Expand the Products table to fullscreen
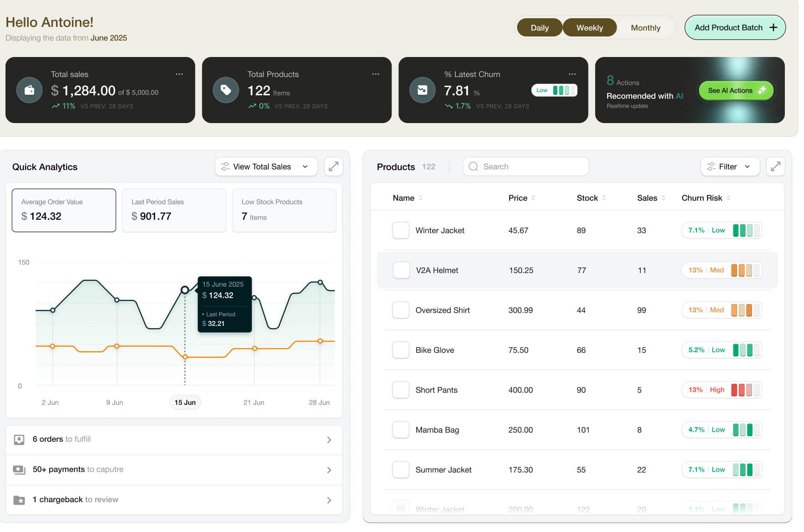The image size is (804, 532). point(775,166)
